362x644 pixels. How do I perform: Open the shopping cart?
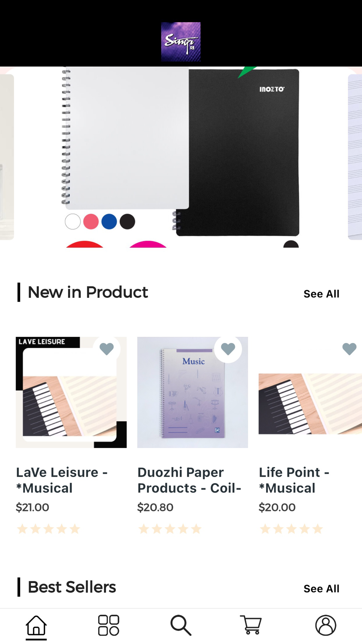251,625
